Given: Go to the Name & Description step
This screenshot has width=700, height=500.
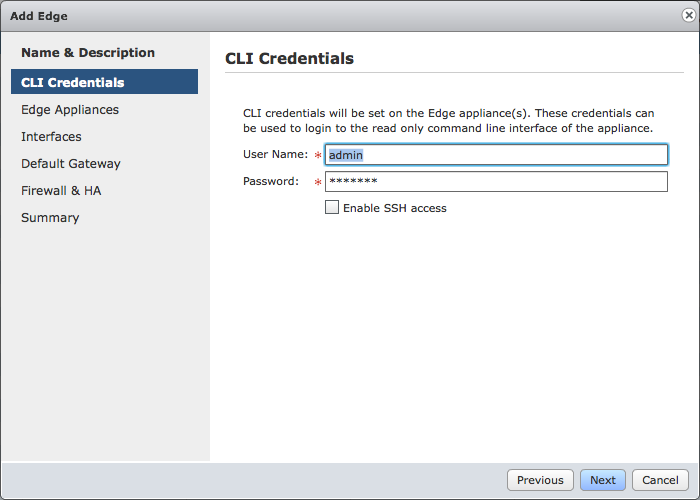Looking at the screenshot, I should click(x=88, y=53).
